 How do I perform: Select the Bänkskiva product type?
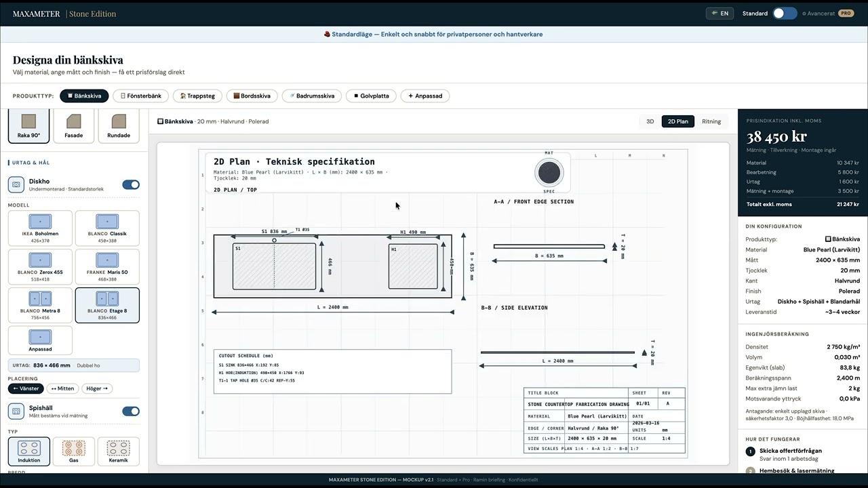(84, 96)
